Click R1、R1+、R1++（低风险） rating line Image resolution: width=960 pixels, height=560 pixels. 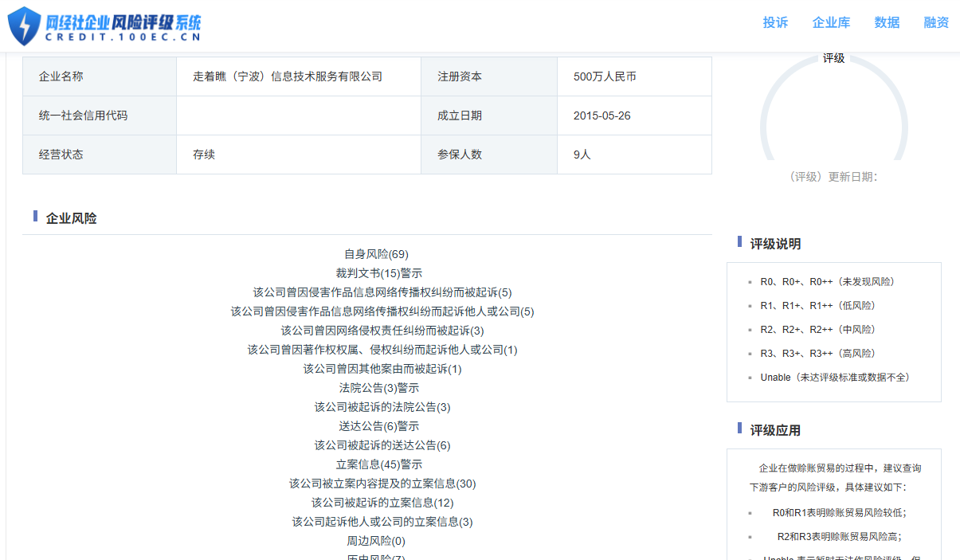click(x=821, y=306)
